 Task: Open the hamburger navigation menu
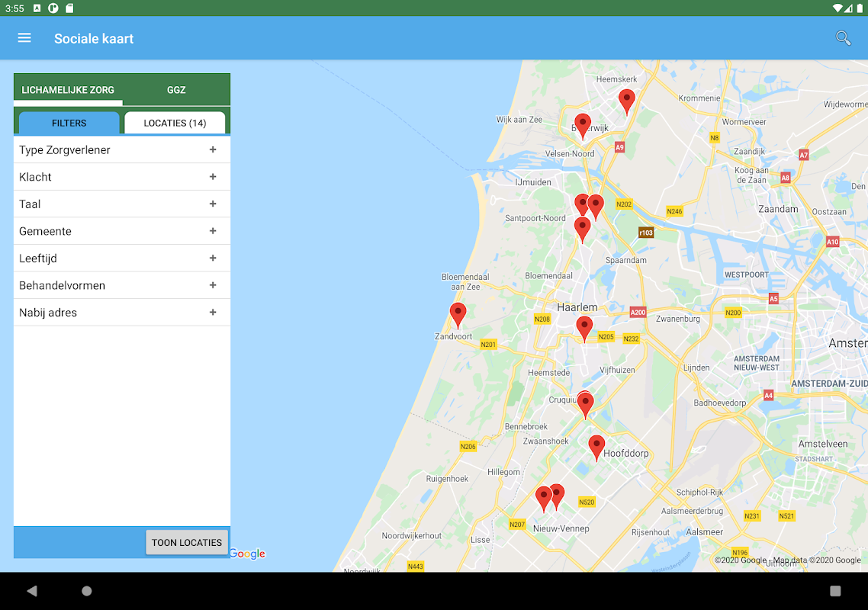pyautogui.click(x=24, y=38)
